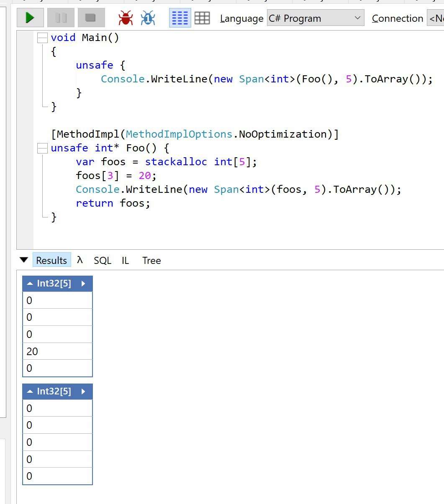Open the lambda (λ) tab

pyautogui.click(x=80, y=260)
